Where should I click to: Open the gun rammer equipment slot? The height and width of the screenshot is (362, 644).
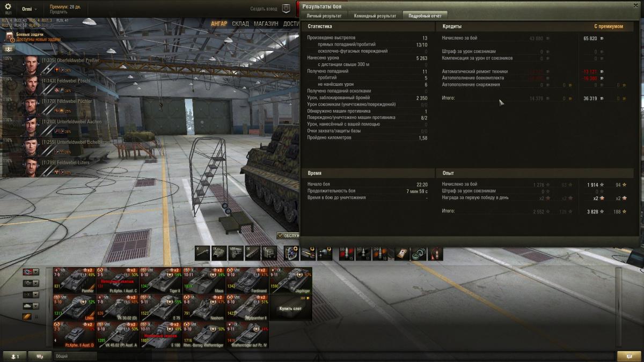pos(308,253)
